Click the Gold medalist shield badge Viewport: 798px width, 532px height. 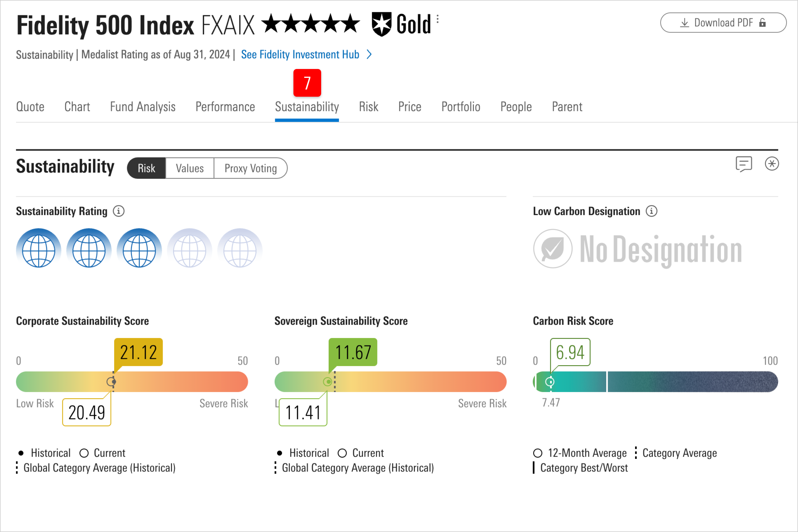tap(382, 24)
